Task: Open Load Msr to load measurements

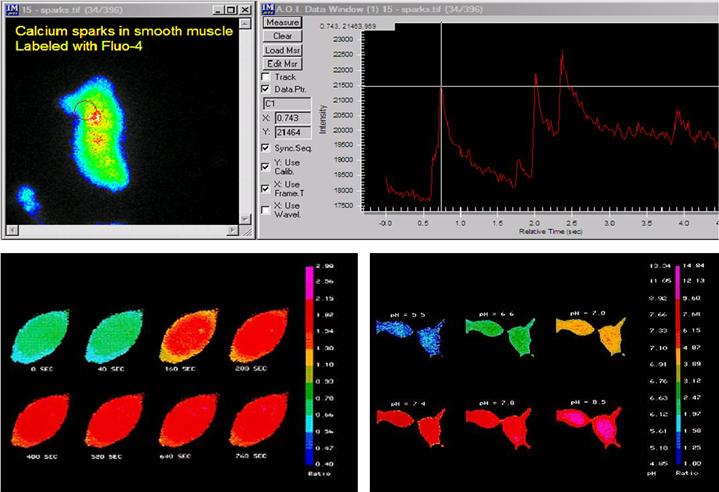Action: click(x=282, y=49)
